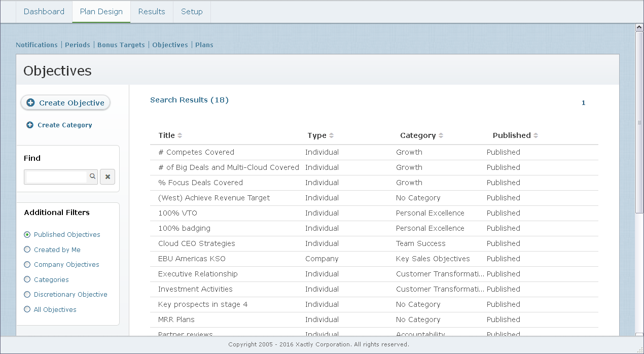Go to the Results tab
The height and width of the screenshot is (354, 644).
[152, 12]
